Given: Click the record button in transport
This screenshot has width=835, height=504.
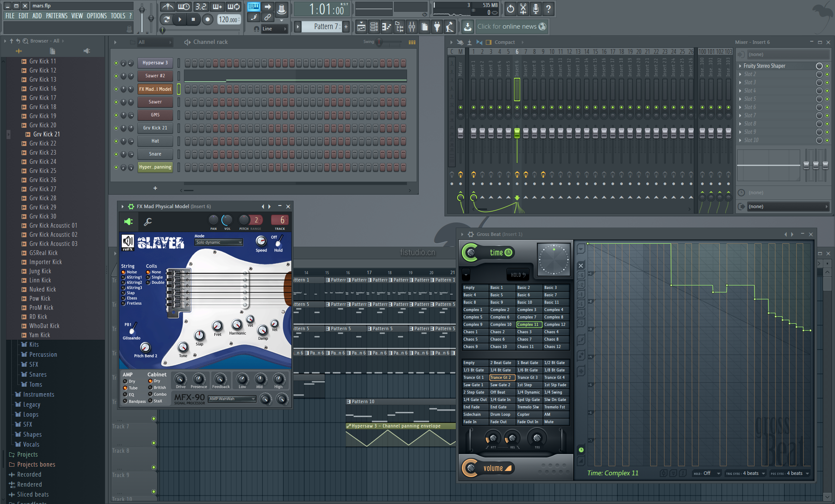Looking at the screenshot, I should point(207,19).
